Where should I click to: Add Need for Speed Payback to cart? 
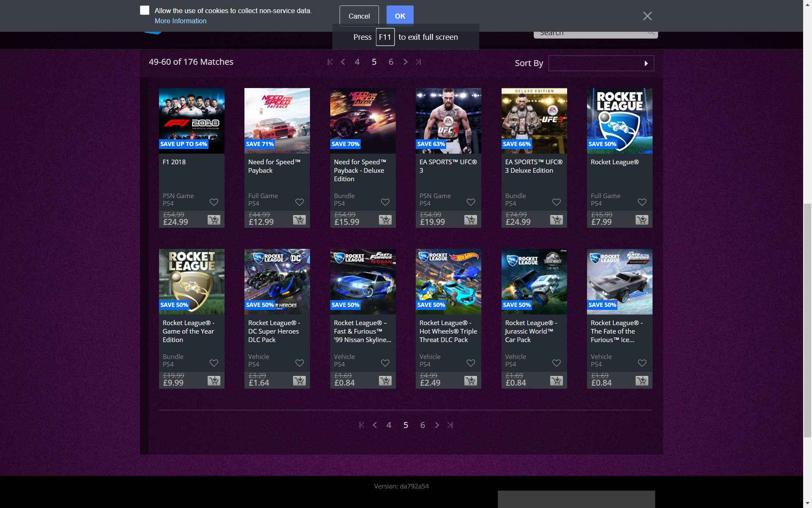(299, 220)
